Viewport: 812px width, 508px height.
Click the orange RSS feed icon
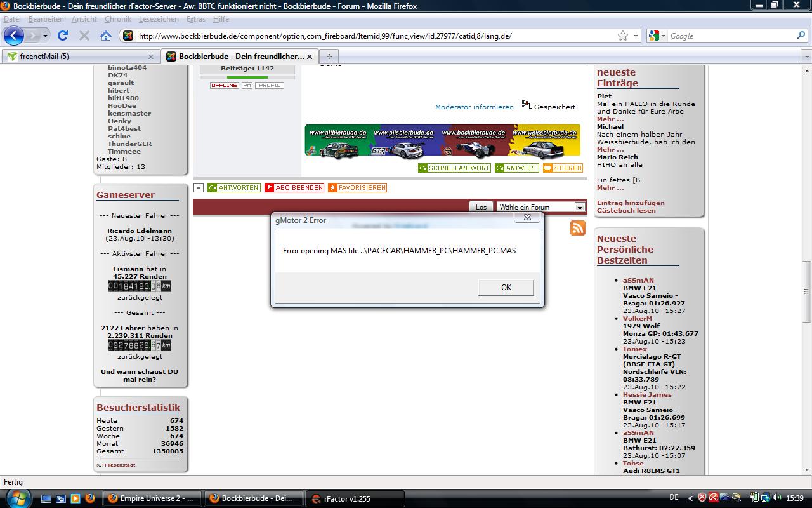(x=578, y=228)
